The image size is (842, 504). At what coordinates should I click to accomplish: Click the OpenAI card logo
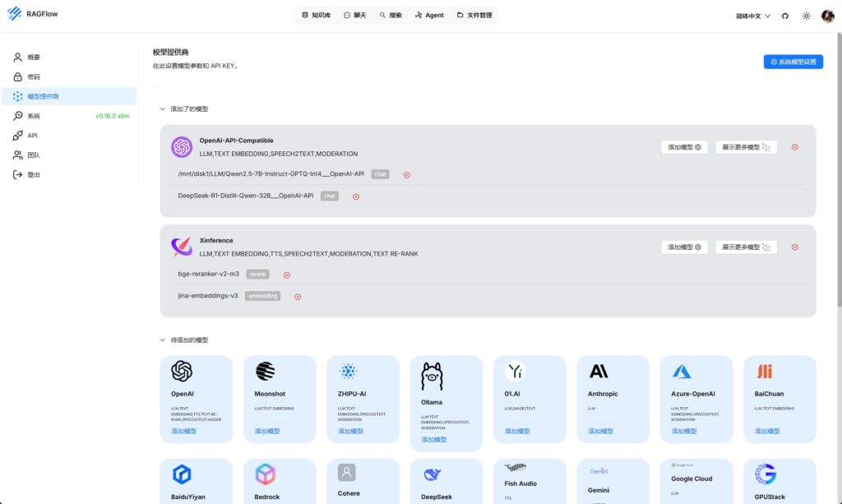coord(182,371)
